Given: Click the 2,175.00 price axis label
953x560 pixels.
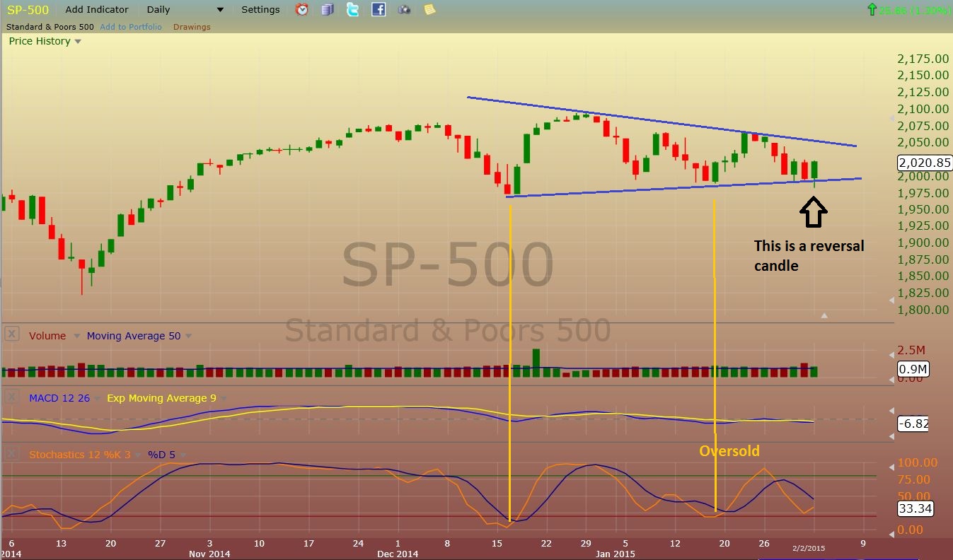Looking at the screenshot, I should click(923, 59).
